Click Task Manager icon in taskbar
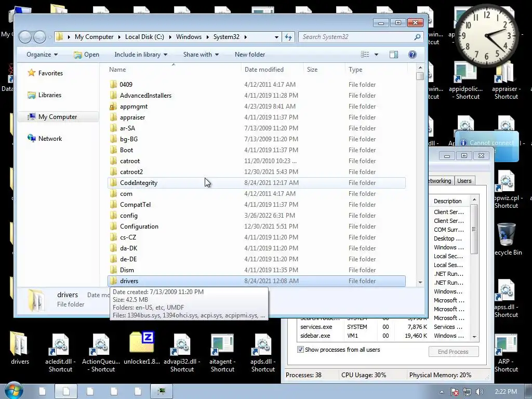This screenshot has height=399, width=532. [162, 391]
